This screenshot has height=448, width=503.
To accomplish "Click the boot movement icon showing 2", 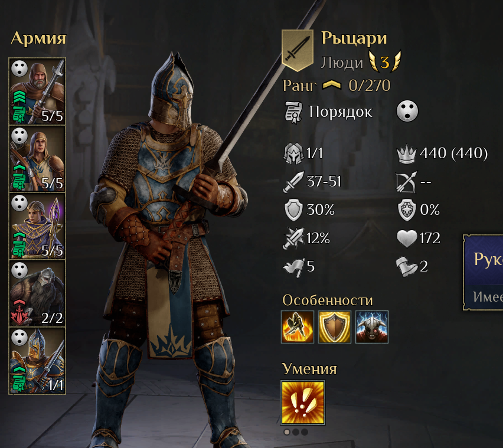I will coord(407,266).
